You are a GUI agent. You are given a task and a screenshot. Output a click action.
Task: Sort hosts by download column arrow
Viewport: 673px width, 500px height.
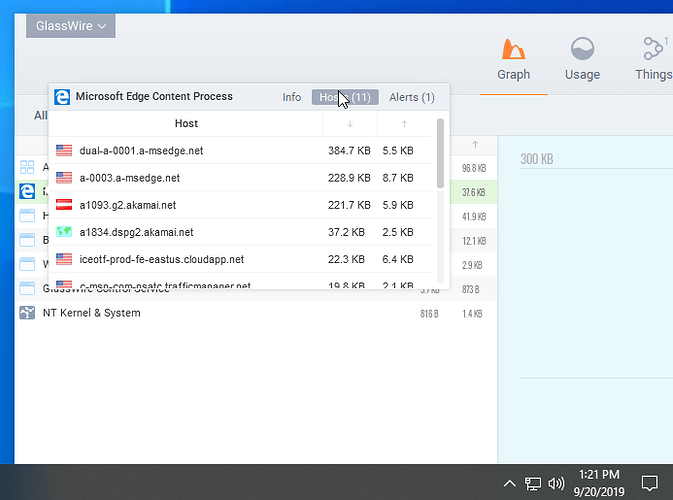coord(349,124)
